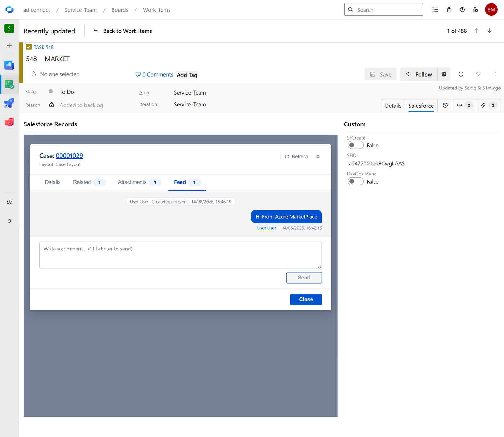Open the Service-Team project tile in sidebar
Viewport: 504px width, 437px height.
9,28
